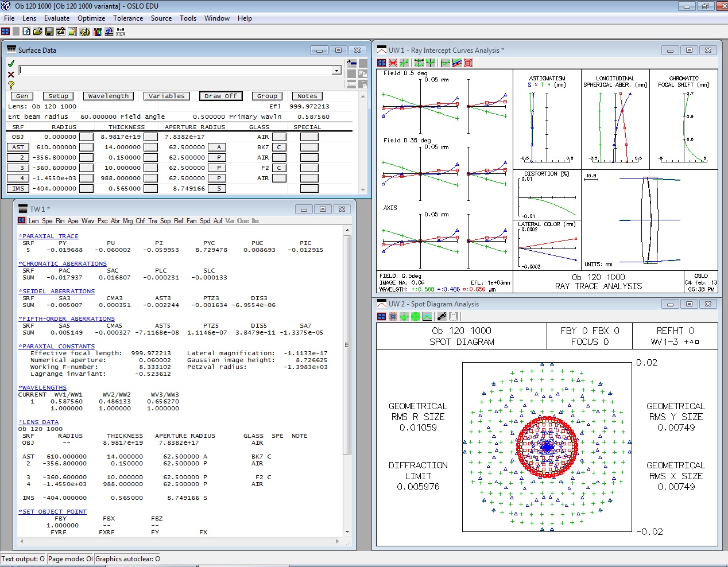
Task: Click the Notes button in Surface Data
Action: (x=307, y=96)
